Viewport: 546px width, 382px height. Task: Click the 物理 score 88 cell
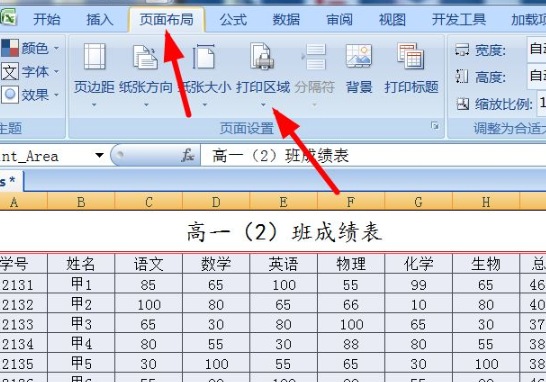[x=351, y=343]
